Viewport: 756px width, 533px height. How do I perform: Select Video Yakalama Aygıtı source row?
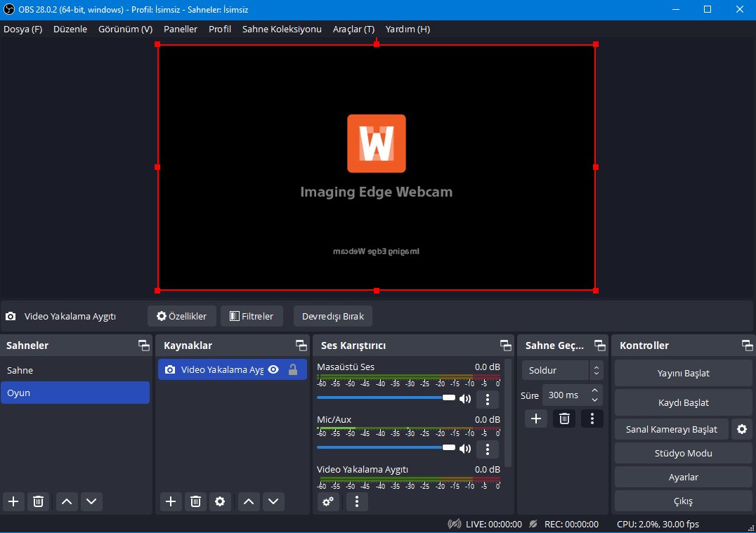click(233, 369)
